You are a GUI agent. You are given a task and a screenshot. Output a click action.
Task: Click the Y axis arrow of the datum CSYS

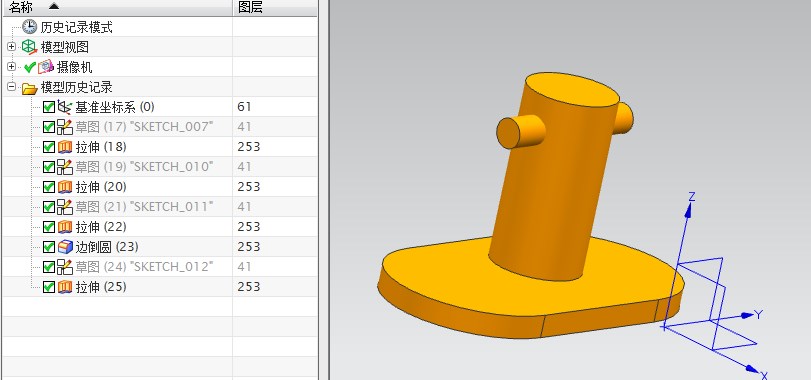click(x=746, y=314)
